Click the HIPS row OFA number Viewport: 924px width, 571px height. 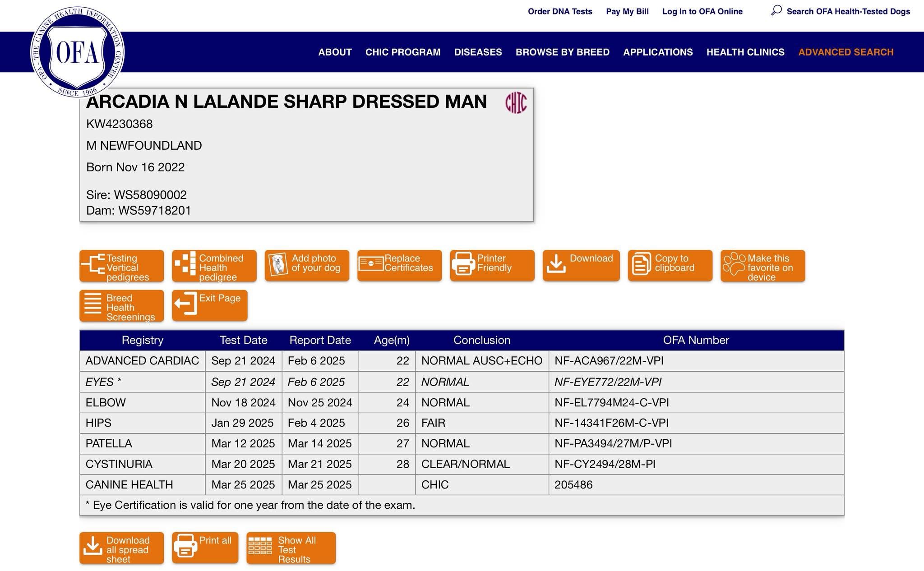[611, 423]
